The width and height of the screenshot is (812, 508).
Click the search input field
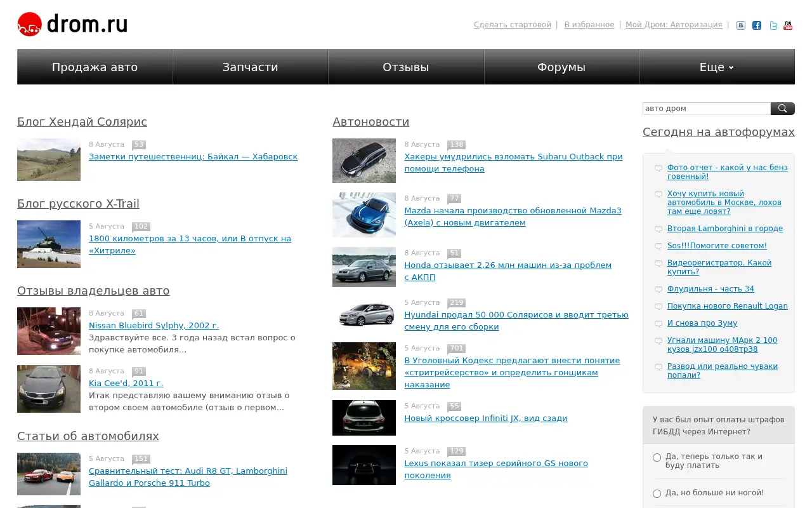click(x=707, y=109)
